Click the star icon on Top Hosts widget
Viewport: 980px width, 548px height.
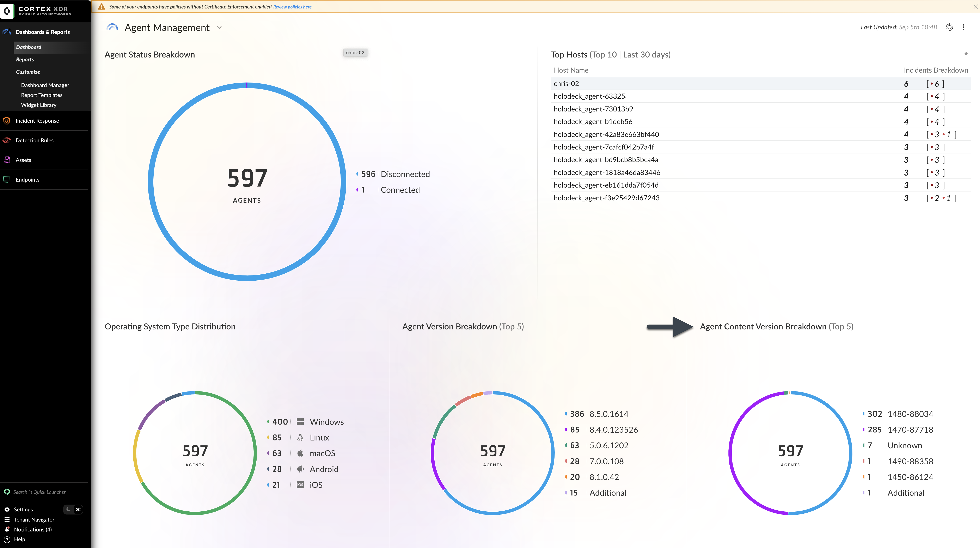(966, 54)
